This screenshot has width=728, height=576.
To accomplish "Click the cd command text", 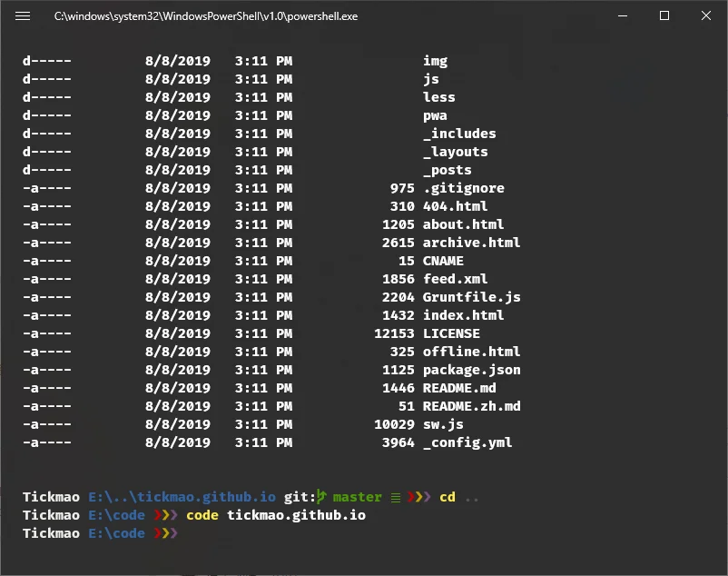I will pos(447,496).
